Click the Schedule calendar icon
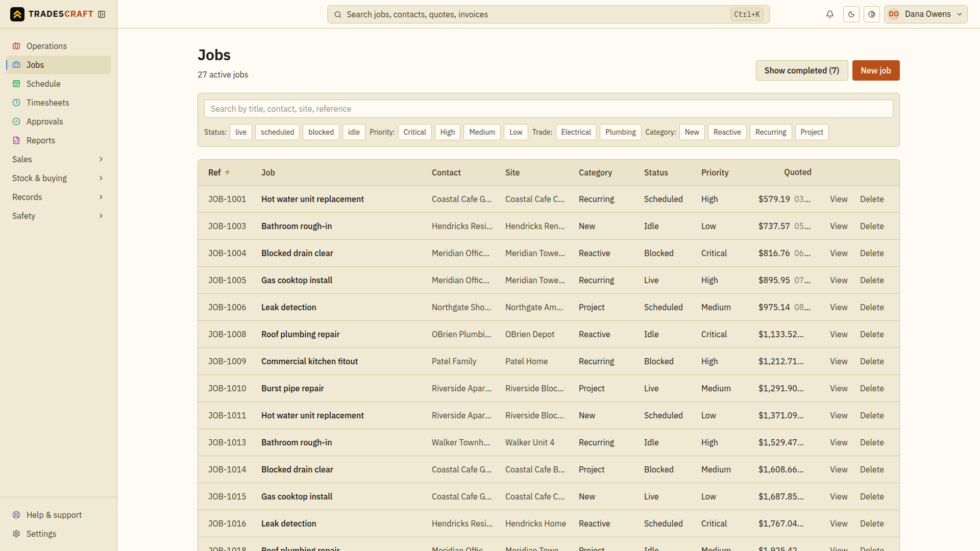The height and width of the screenshot is (551, 980). [16, 84]
